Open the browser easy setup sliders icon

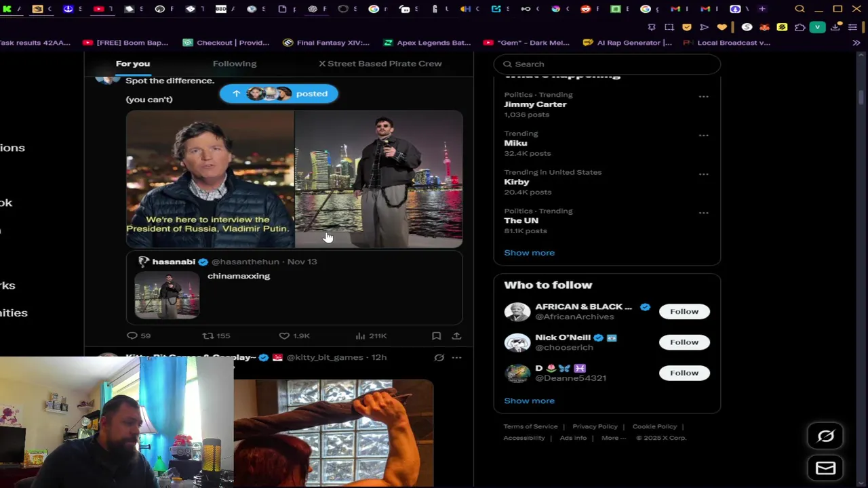click(x=852, y=27)
